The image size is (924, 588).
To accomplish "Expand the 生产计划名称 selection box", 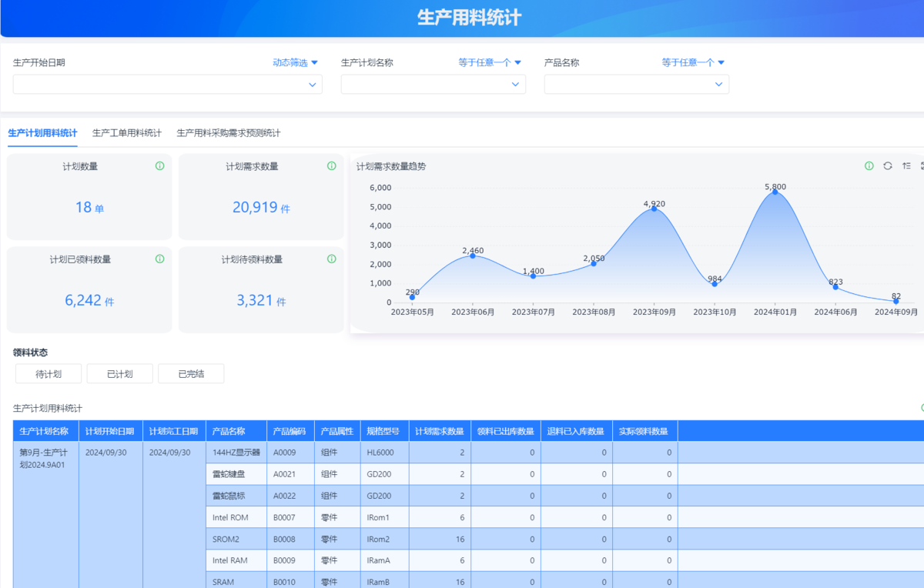I will click(433, 85).
